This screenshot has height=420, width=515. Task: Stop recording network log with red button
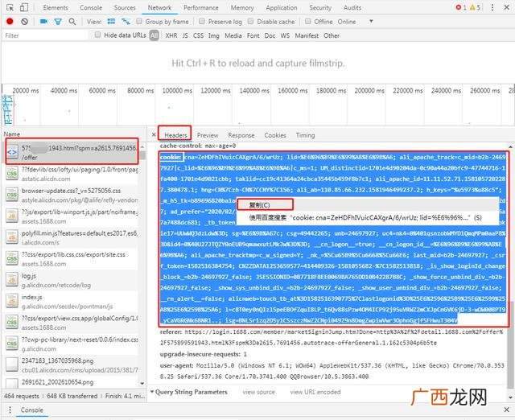[x=10, y=22]
